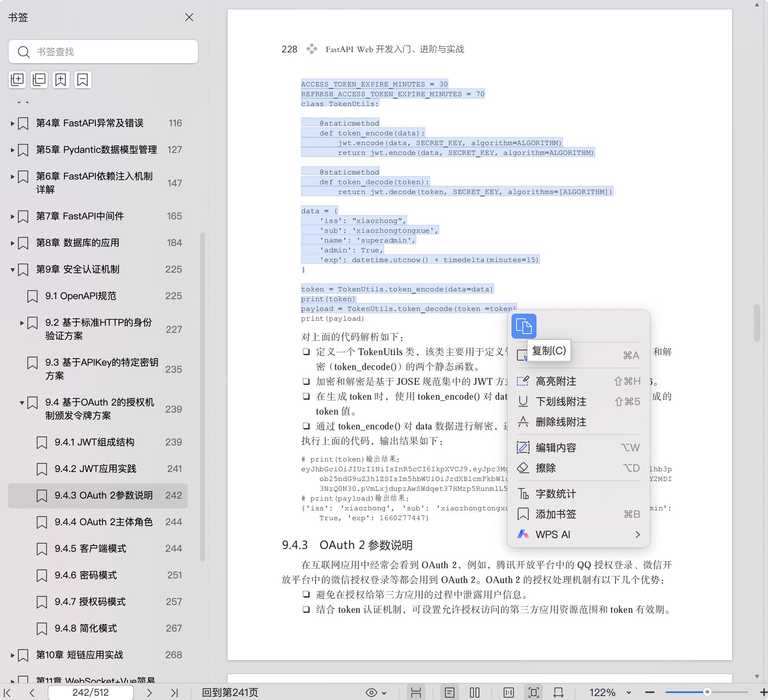This screenshot has height=700, width=768.
Task: Switch to single page view
Action: point(450,693)
